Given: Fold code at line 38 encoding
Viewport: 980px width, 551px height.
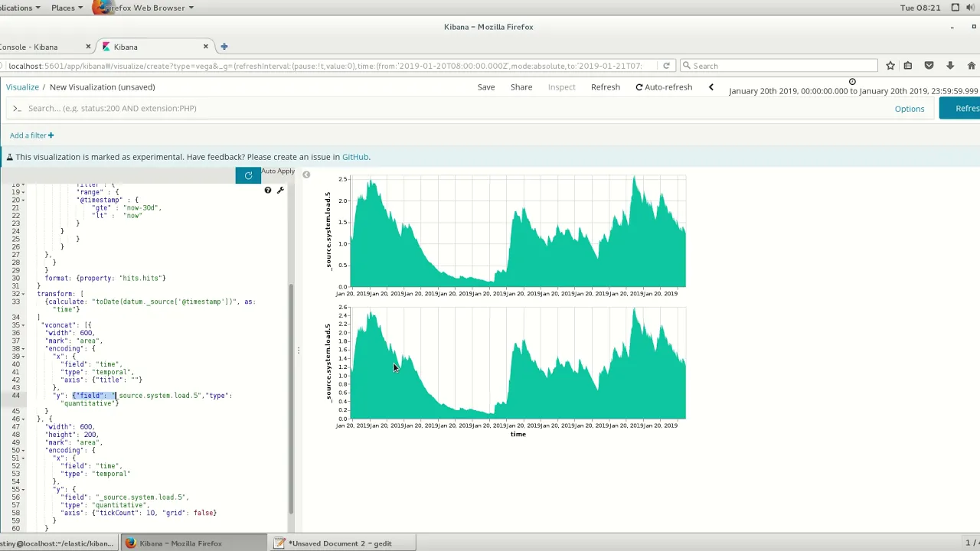Looking at the screenshot, I should coord(25,348).
